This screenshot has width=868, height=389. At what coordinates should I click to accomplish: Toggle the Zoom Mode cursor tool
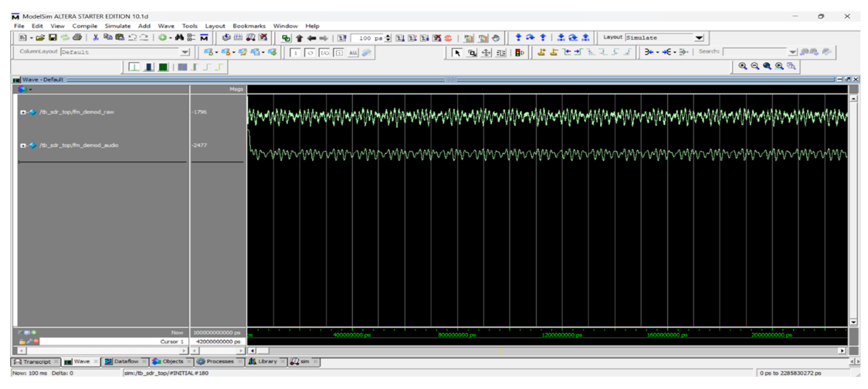click(472, 53)
